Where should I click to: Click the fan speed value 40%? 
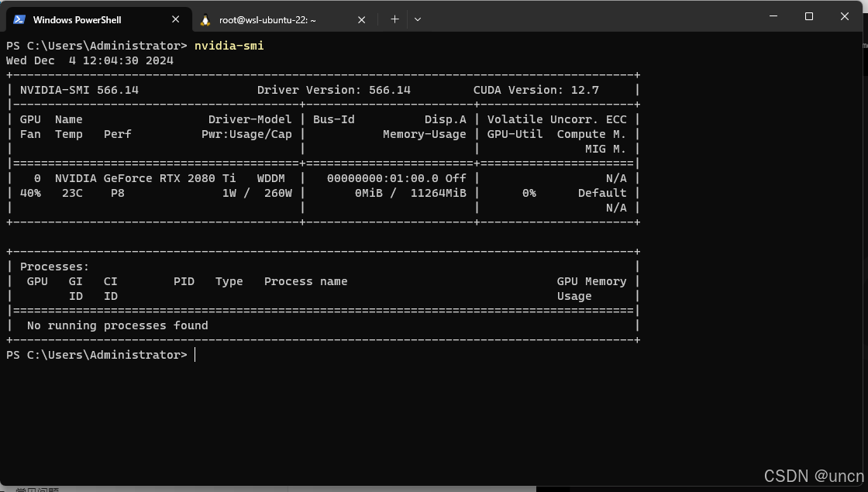[30, 193]
